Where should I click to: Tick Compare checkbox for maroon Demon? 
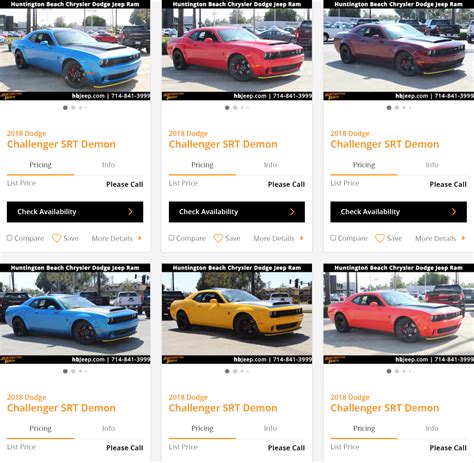coord(333,238)
